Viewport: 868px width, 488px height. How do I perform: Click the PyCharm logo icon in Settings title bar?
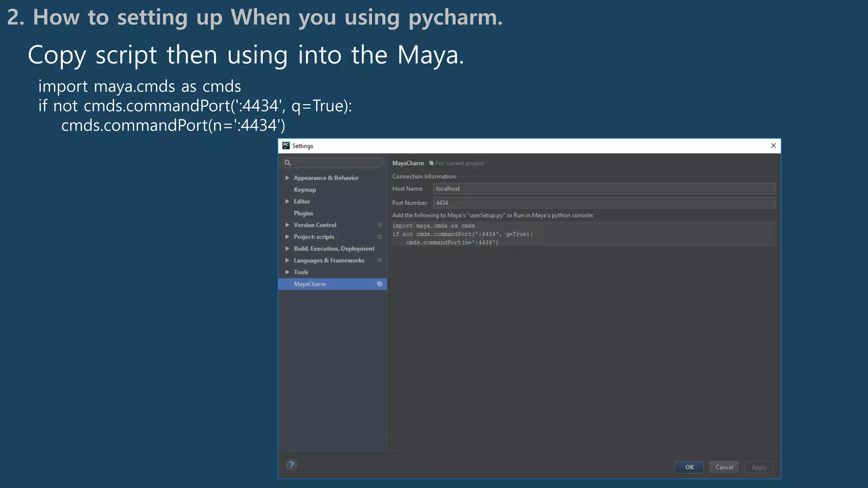pos(286,146)
